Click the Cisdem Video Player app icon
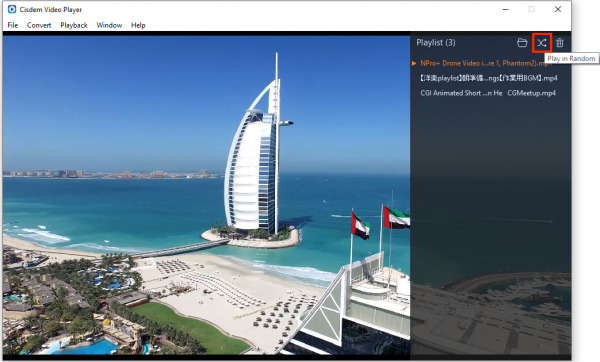 tap(12, 9)
